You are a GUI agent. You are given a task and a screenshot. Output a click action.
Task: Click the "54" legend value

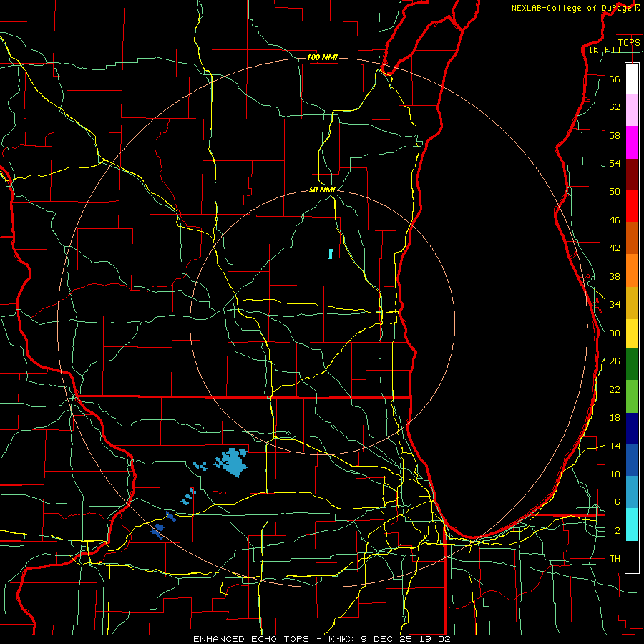pyautogui.click(x=615, y=163)
